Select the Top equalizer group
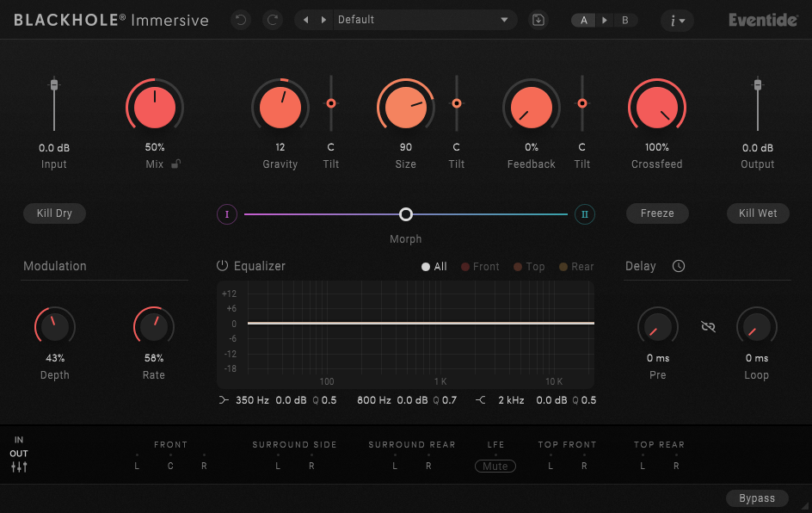The height and width of the screenshot is (513, 812). pyautogui.click(x=529, y=266)
